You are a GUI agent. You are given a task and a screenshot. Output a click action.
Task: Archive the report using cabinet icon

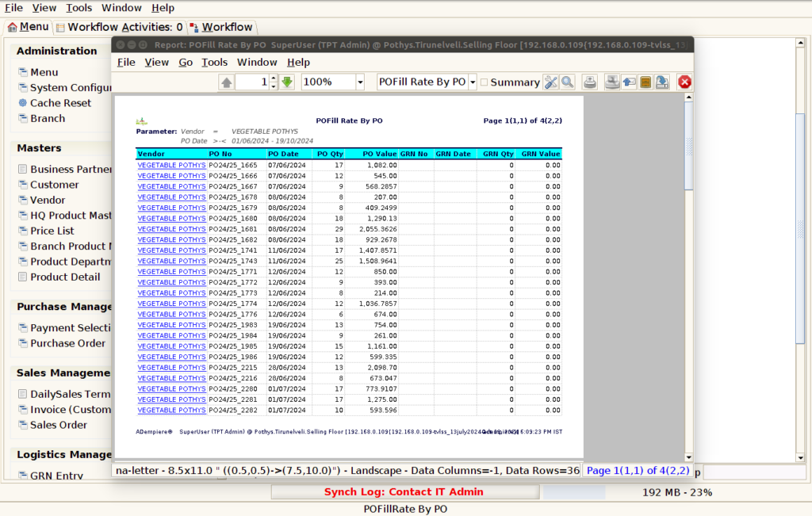click(645, 82)
